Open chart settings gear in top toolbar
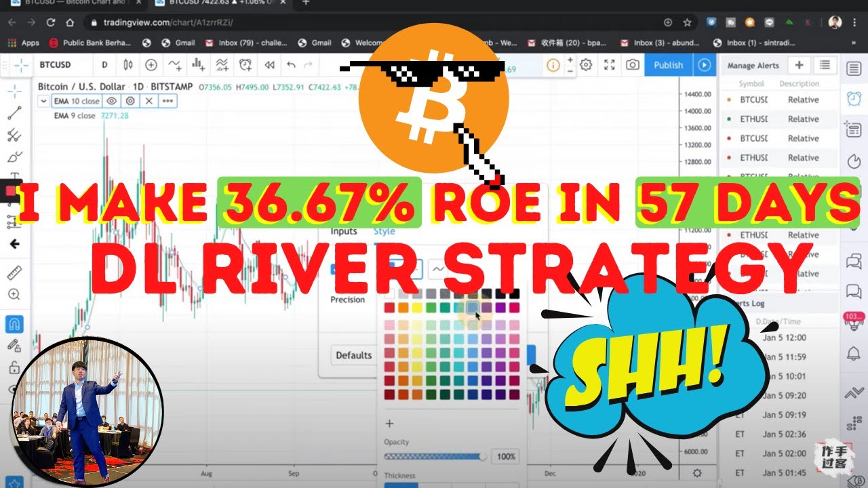This screenshot has width=868, height=488. coord(586,65)
